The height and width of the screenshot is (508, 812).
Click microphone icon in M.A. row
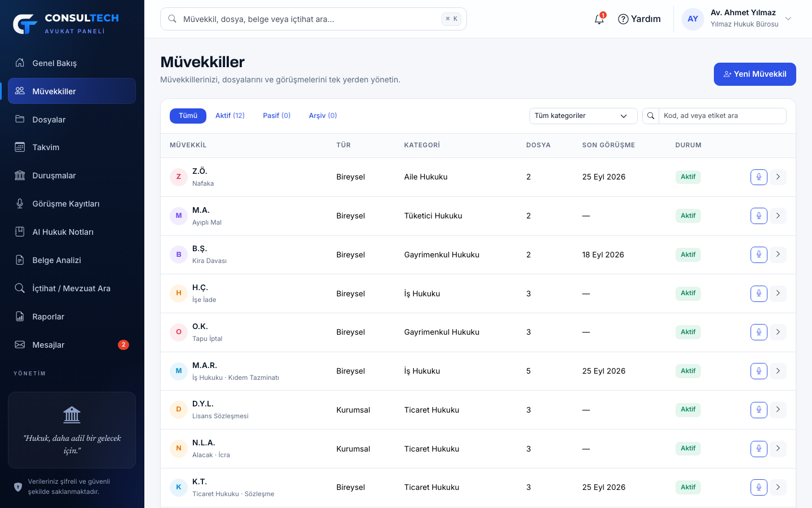[759, 216]
